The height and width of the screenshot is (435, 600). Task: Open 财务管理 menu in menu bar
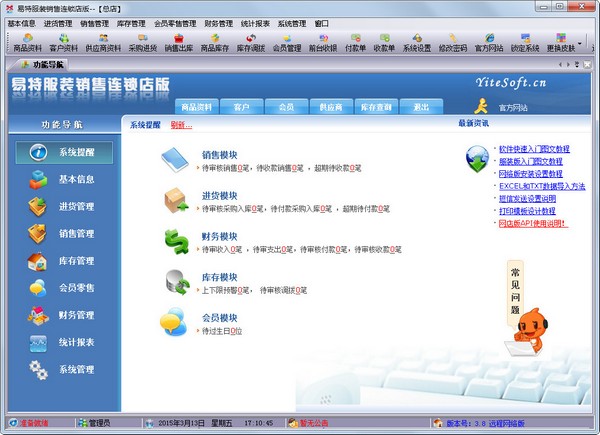218,24
